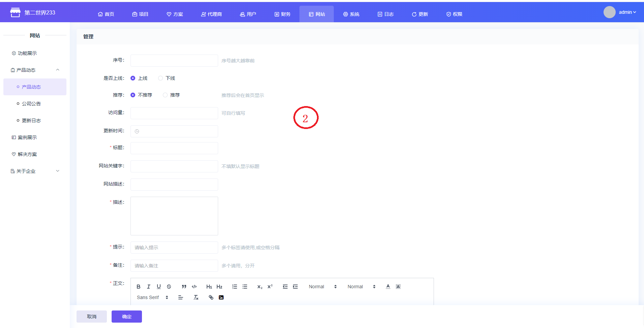The image size is (644, 328).
Task: Open 公司公告 in the sidebar
Action: pyautogui.click(x=35, y=104)
